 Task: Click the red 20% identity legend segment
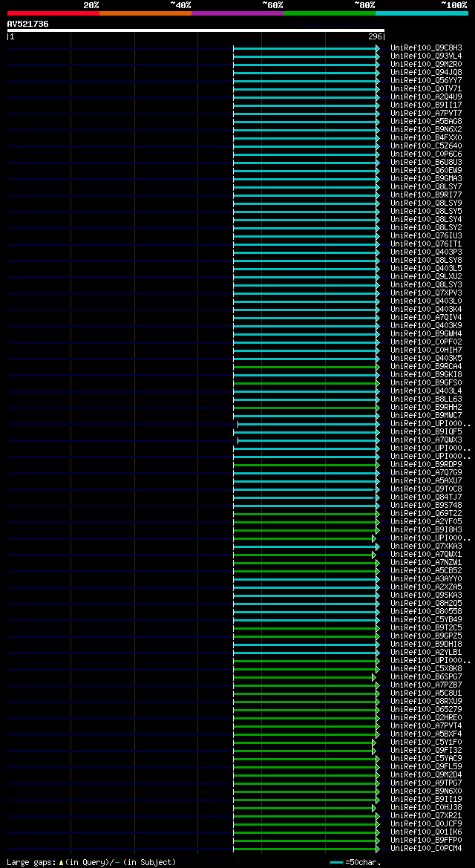click(x=53, y=13)
